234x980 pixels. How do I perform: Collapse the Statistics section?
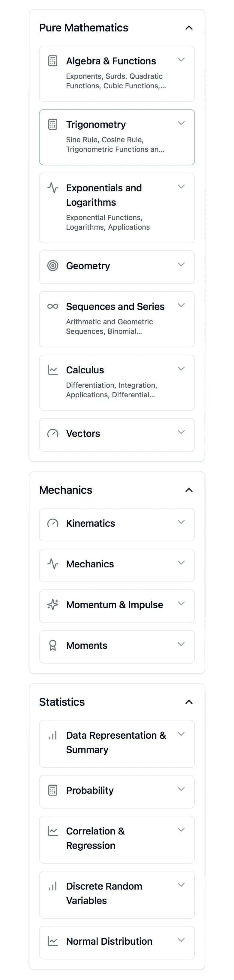tap(189, 702)
